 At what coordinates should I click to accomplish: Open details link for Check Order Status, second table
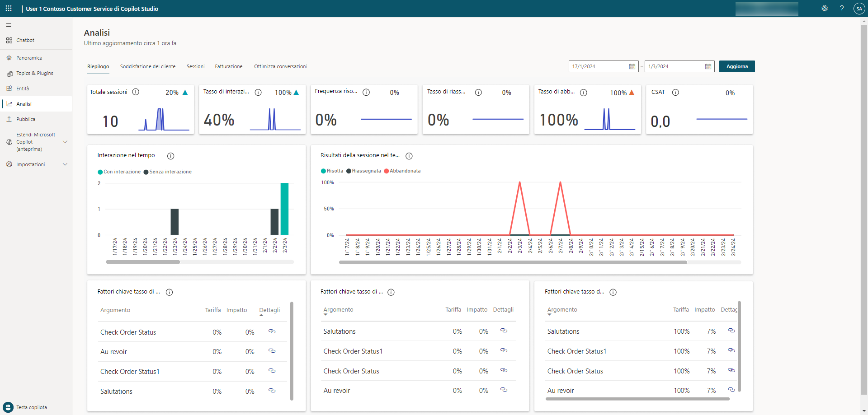[x=504, y=370]
